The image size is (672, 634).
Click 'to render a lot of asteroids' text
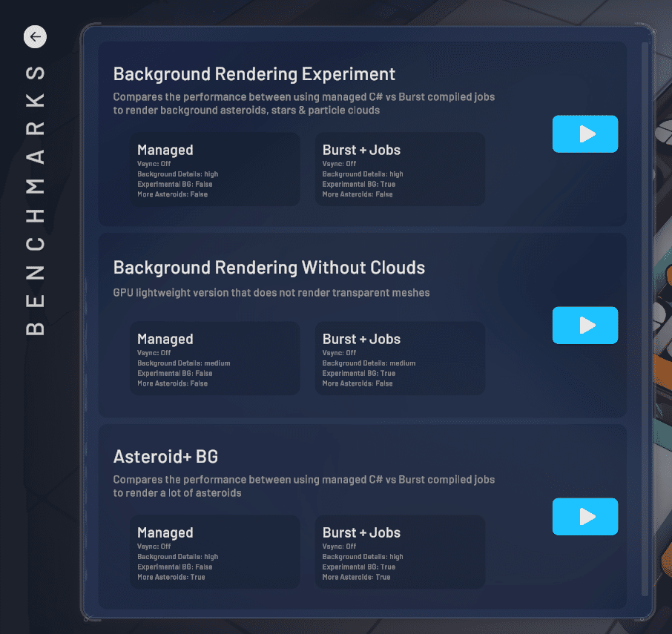[x=177, y=493]
